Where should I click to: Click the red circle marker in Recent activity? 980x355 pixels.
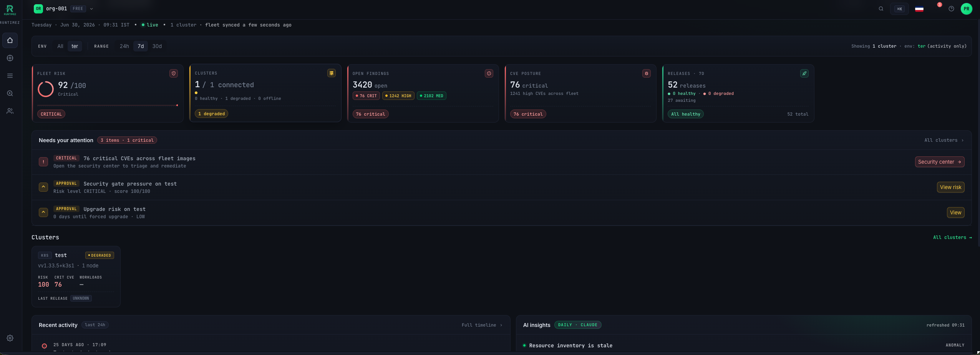pos(44,346)
